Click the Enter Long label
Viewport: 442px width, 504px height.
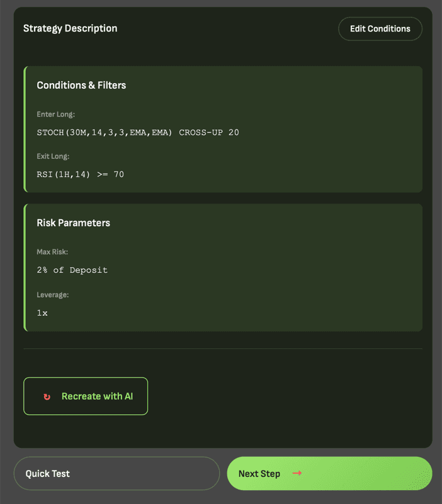(55, 114)
